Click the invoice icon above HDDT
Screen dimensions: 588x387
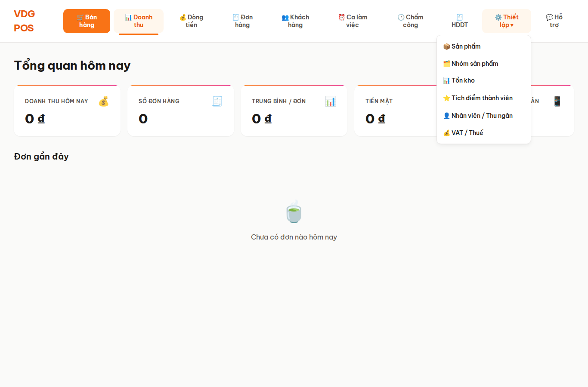460,18
